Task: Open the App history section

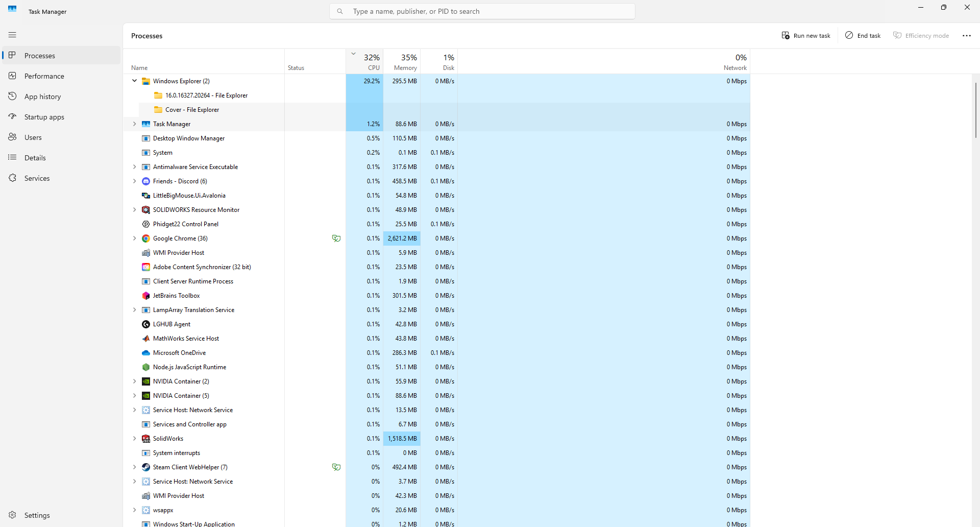Action: point(12,96)
